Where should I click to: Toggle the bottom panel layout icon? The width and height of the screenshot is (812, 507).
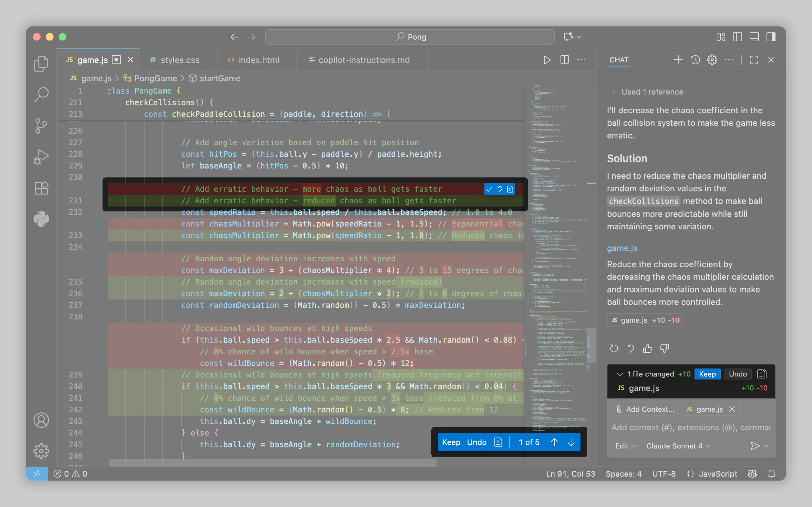754,37
